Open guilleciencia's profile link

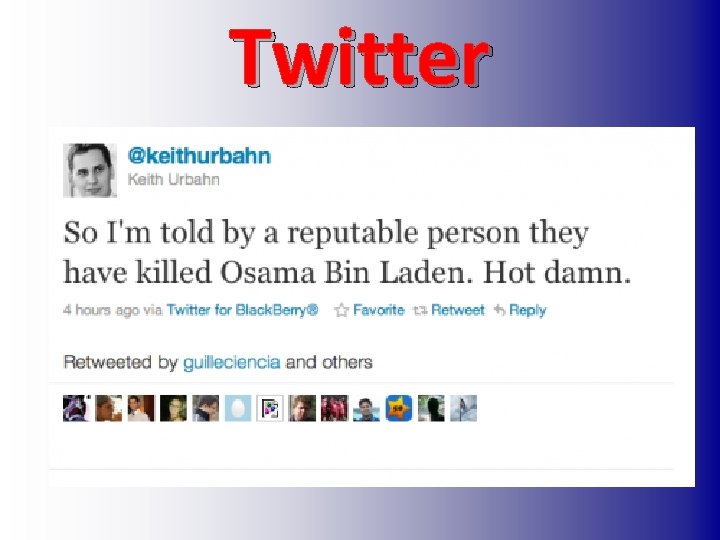231,362
